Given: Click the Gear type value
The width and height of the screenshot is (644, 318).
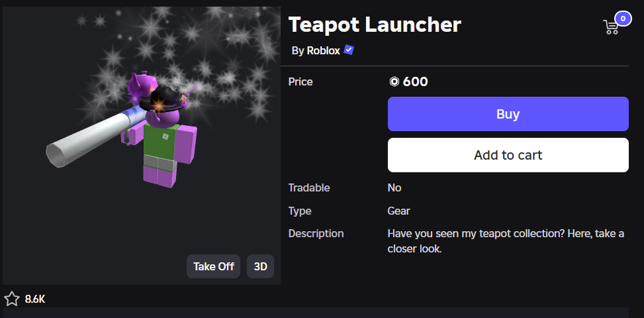Looking at the screenshot, I should pyautogui.click(x=398, y=211).
